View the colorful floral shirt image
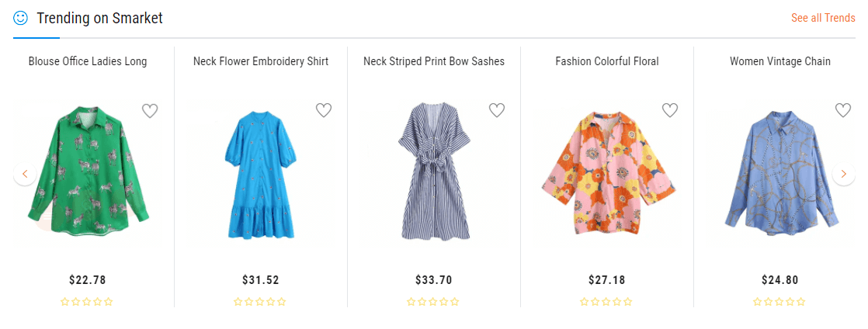 607,177
